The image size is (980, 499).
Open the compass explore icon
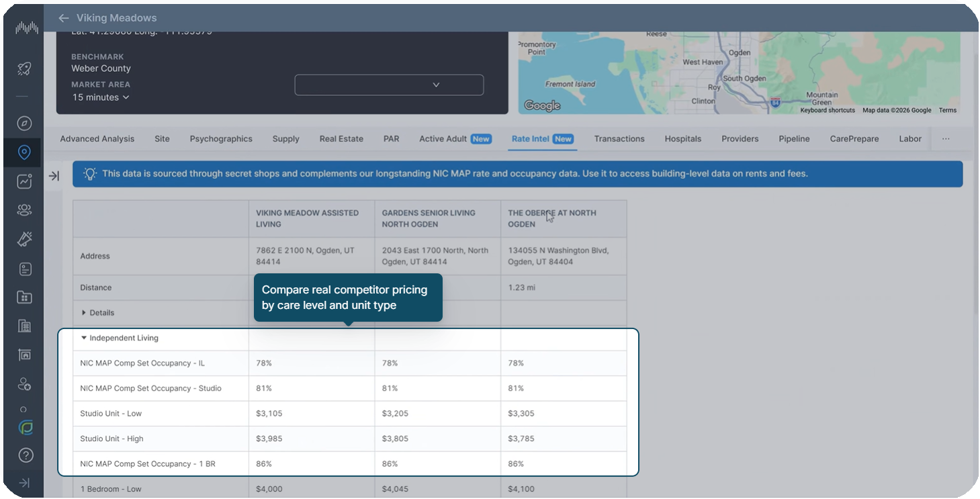coord(25,124)
